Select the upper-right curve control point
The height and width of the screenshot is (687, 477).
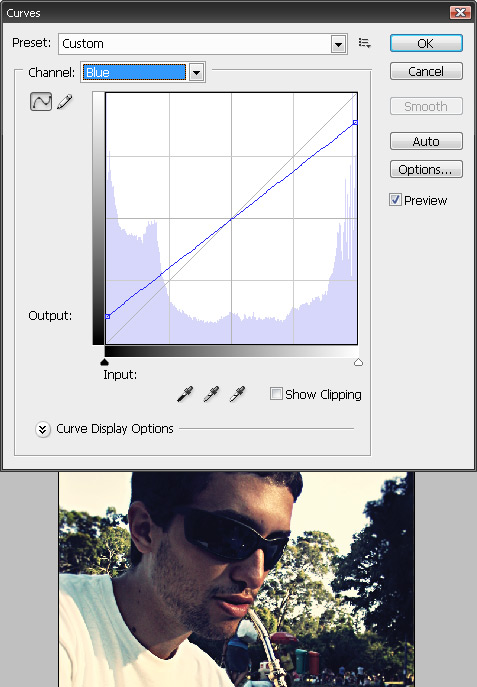coord(355,123)
